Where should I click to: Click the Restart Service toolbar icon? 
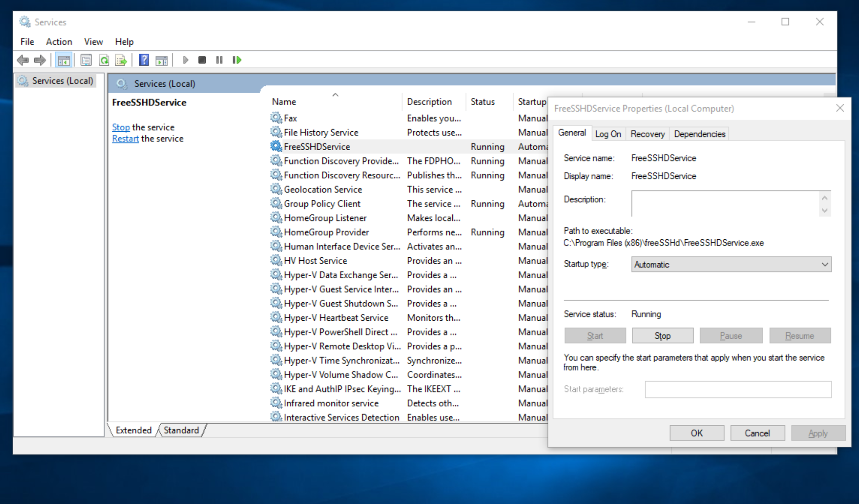237,60
